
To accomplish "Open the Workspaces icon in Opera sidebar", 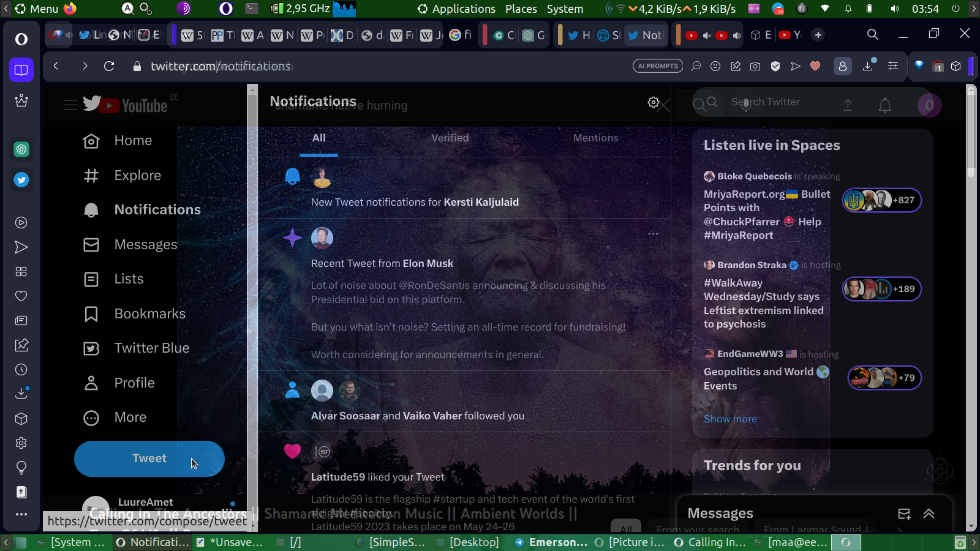I will [x=21, y=70].
